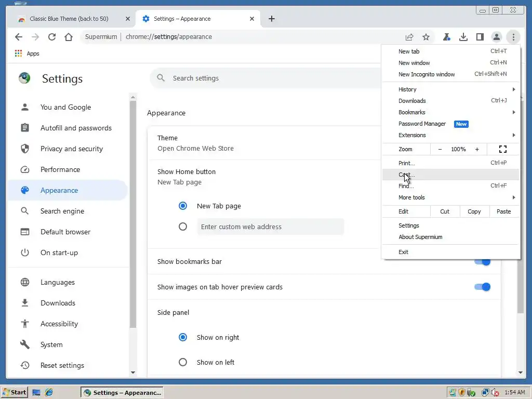The width and height of the screenshot is (532, 399).
Task: Decrease zoom with minus button
Action: [x=440, y=149]
